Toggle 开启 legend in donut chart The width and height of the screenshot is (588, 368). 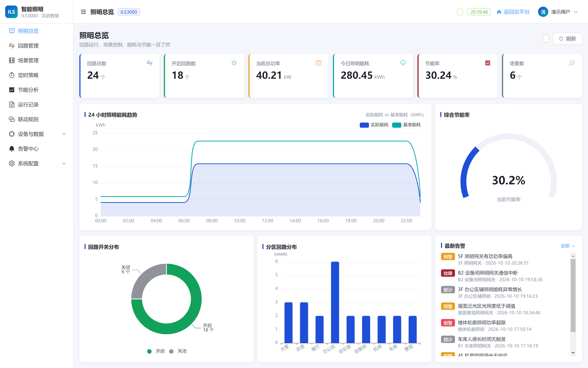point(156,351)
